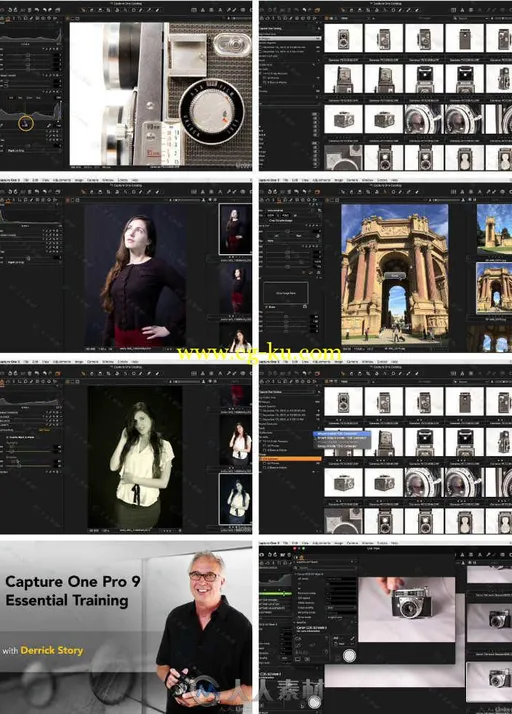Viewport: 512px width, 714px height.
Task: Select the lens close-up thumbnail in context-menu catalog window
Action: (x=424, y=482)
